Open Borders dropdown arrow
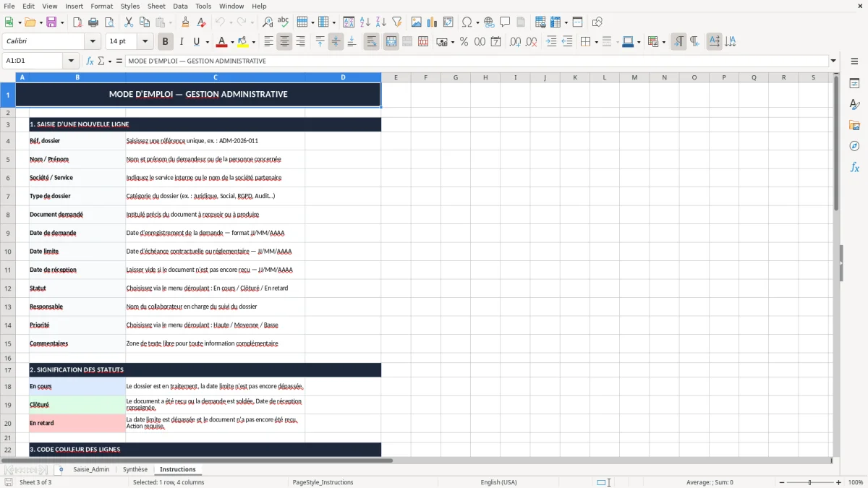Viewport: 868px width, 488px height. [x=596, y=42]
